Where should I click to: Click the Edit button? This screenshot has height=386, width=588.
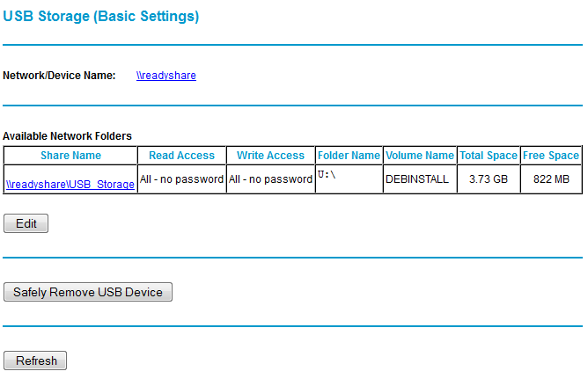click(26, 223)
